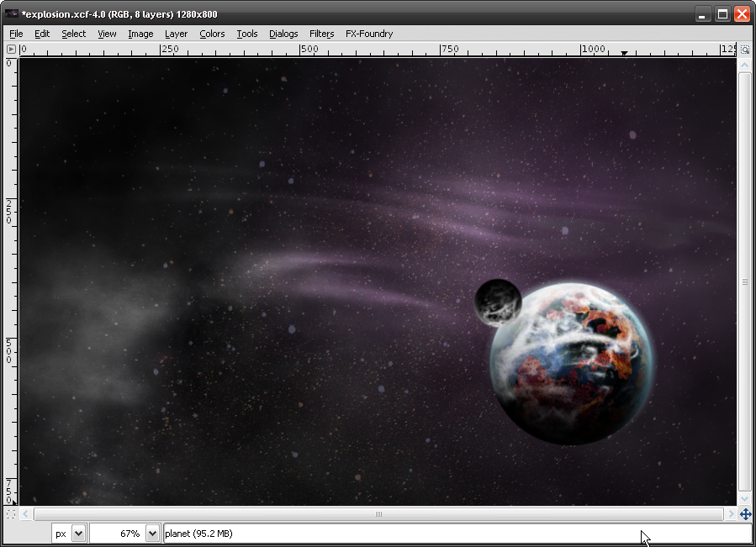
Task: Click the 67% zoom input field
Action: tap(118, 534)
